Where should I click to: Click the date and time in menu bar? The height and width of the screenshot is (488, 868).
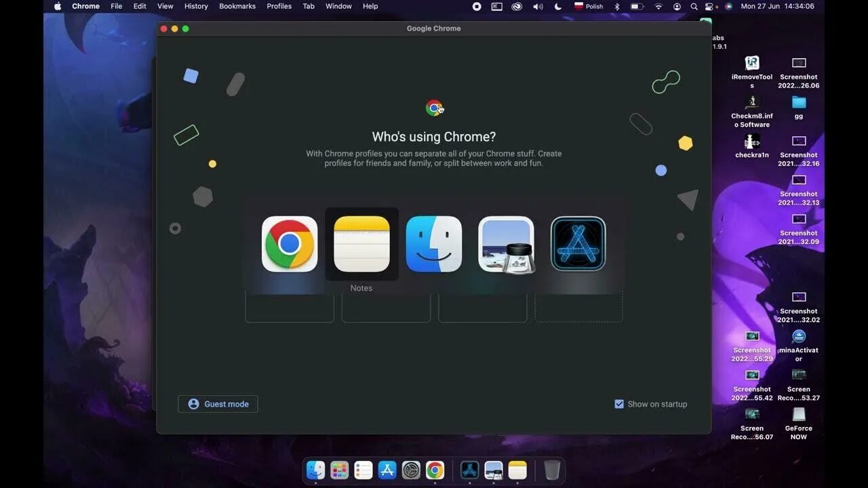pos(778,6)
